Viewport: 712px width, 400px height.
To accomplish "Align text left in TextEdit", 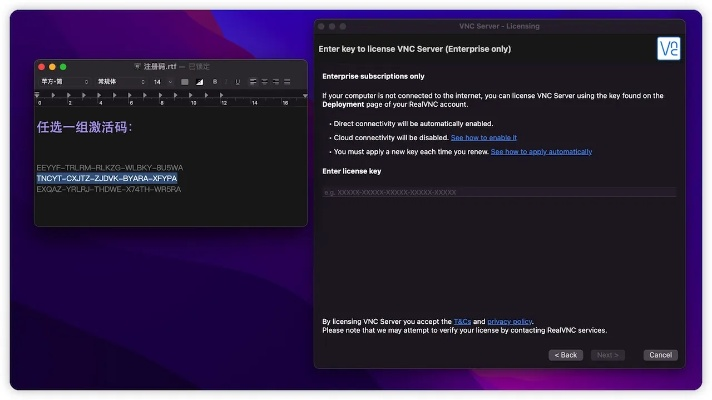I will click(x=253, y=82).
